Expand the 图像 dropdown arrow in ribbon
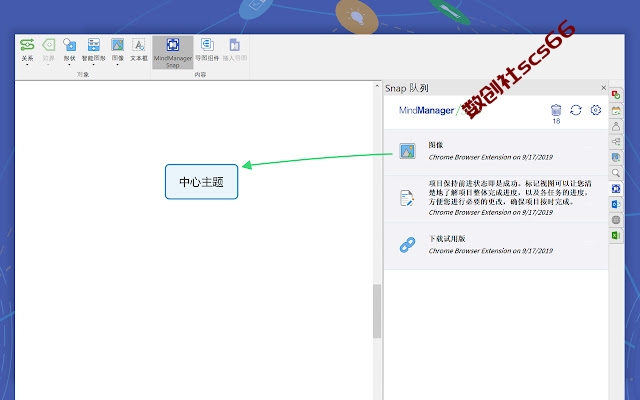640x400 pixels. 118,65
